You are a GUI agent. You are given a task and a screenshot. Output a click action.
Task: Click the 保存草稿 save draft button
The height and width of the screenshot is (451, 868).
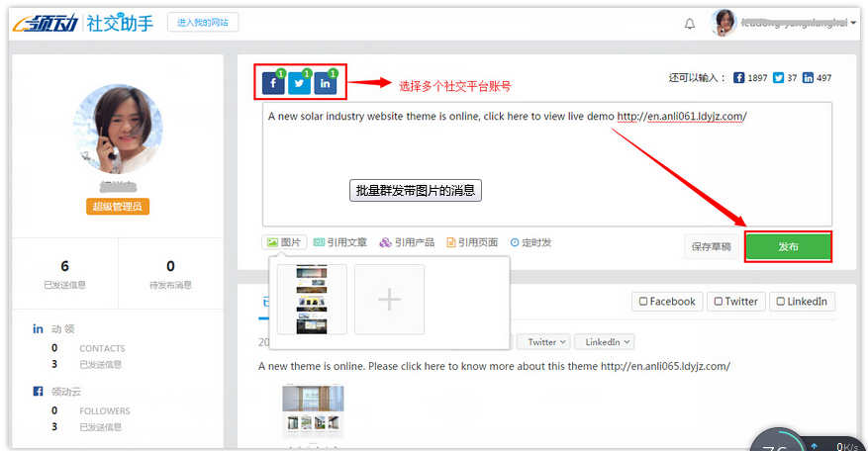712,247
